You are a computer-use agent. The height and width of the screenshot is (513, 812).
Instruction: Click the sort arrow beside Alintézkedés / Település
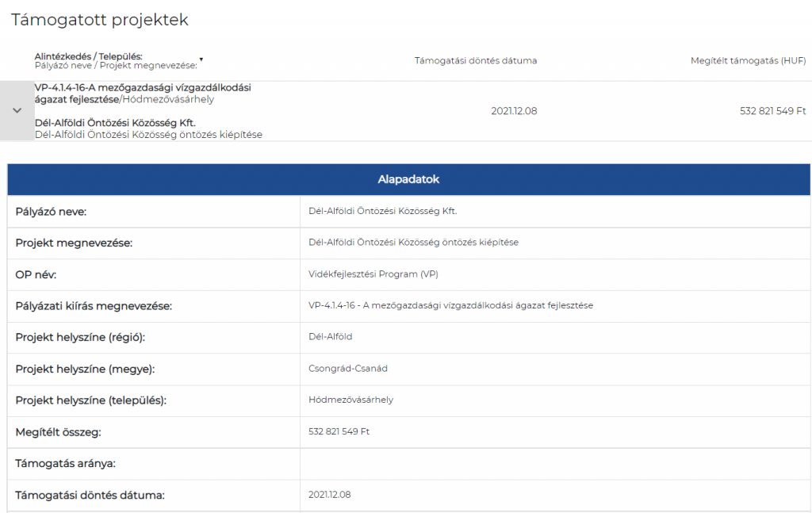pyautogui.click(x=201, y=59)
